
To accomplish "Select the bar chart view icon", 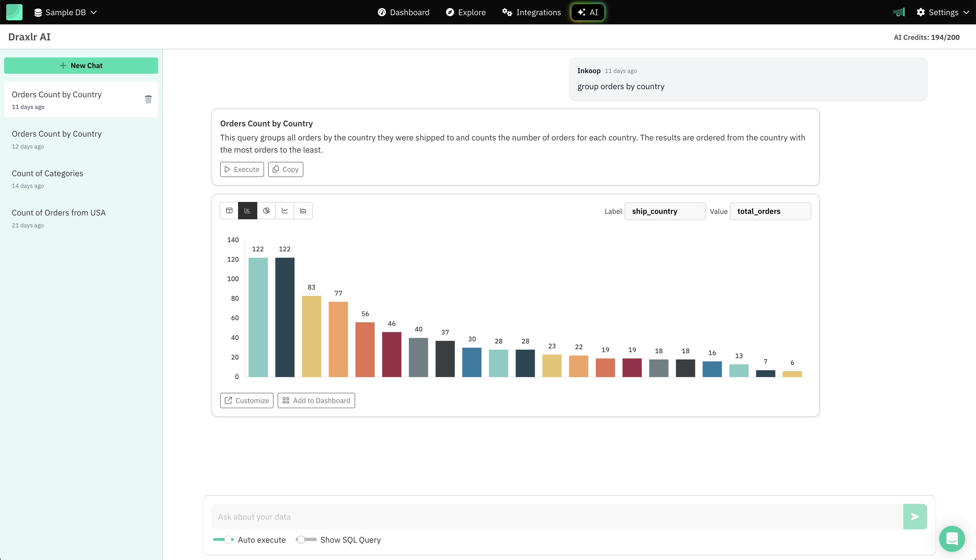I will (x=247, y=210).
